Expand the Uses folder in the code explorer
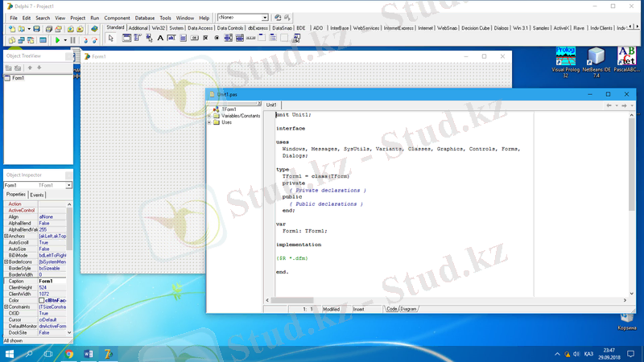 (x=209, y=122)
